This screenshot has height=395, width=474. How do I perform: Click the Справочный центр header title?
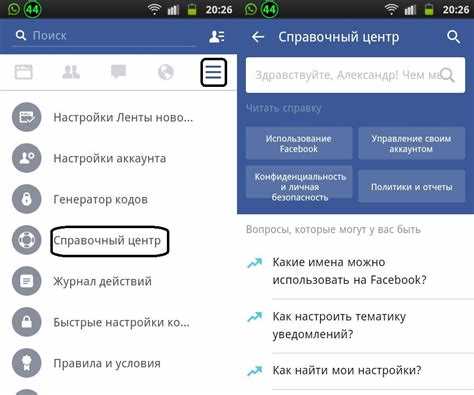coord(339,37)
